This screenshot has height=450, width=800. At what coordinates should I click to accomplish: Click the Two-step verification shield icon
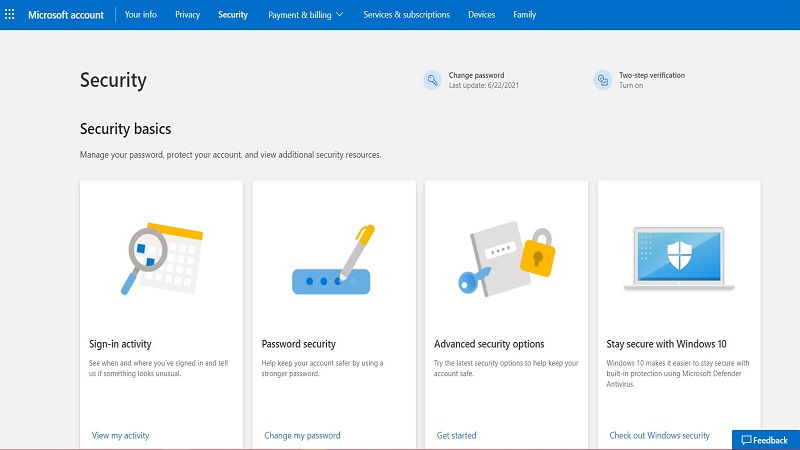[x=602, y=80]
